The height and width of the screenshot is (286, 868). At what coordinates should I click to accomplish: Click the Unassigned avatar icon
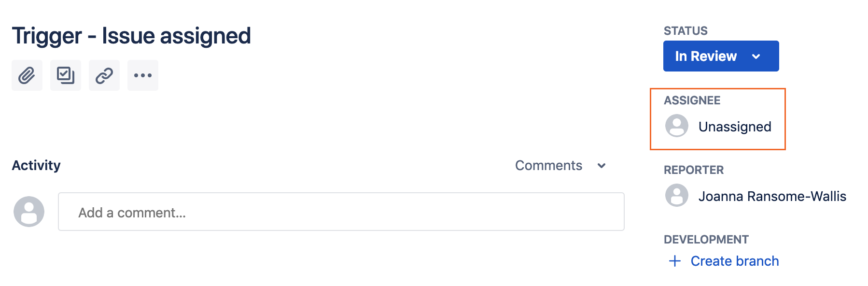[x=677, y=126]
